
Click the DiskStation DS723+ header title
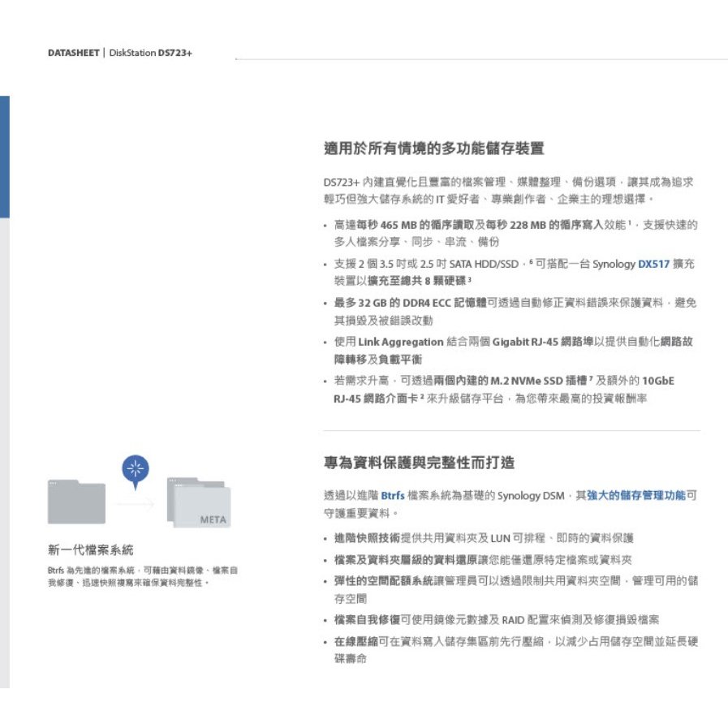pos(150,53)
